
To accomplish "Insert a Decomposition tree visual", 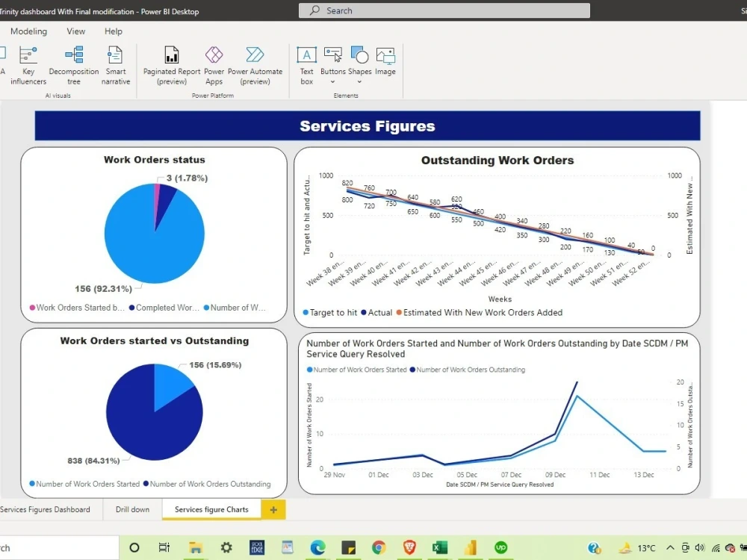I will 74,66.
